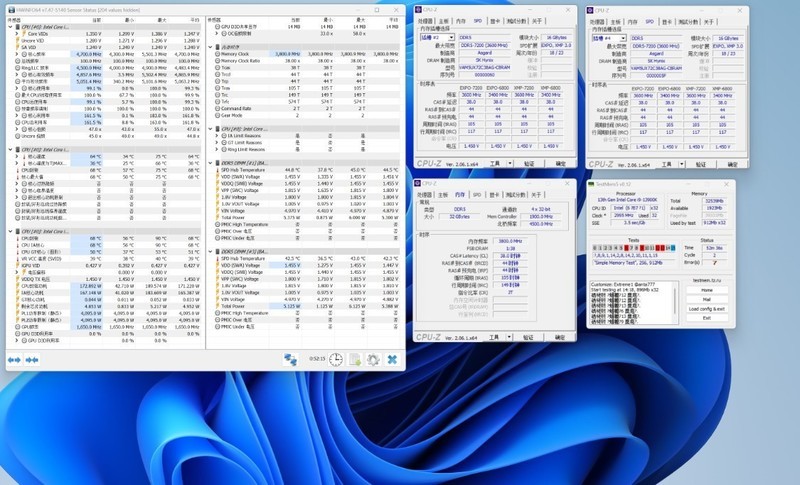800x485 pixels.
Task: Close sensors with blue X icon
Action: point(392,359)
